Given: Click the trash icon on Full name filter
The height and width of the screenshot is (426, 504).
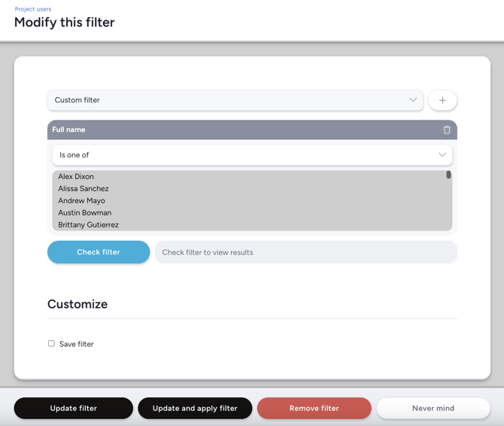Looking at the screenshot, I should click(447, 130).
